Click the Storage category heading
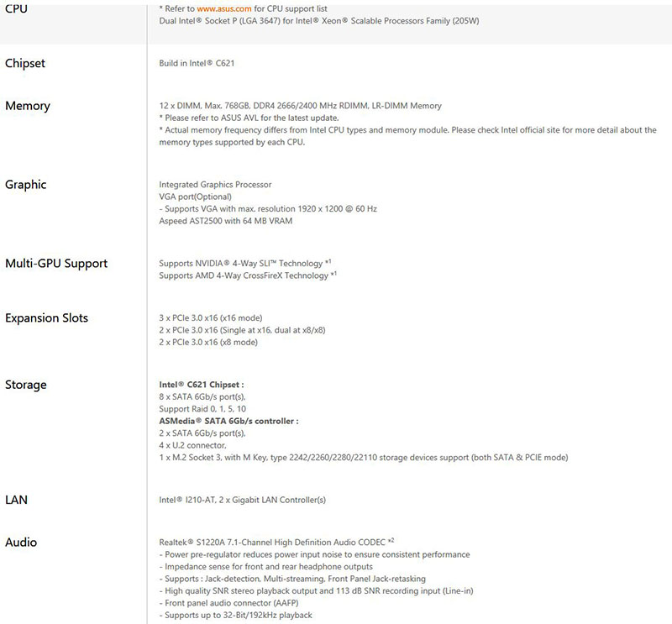The width and height of the screenshot is (672, 624). click(x=26, y=385)
